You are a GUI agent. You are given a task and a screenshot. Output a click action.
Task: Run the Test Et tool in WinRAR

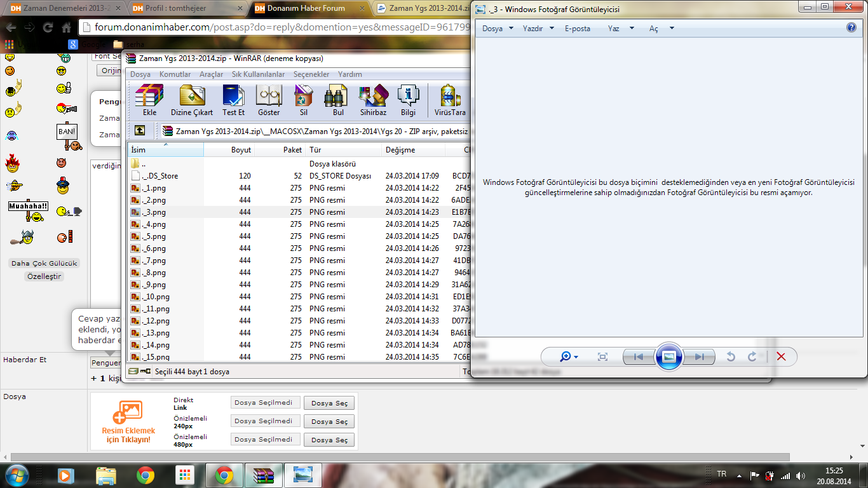pos(233,100)
